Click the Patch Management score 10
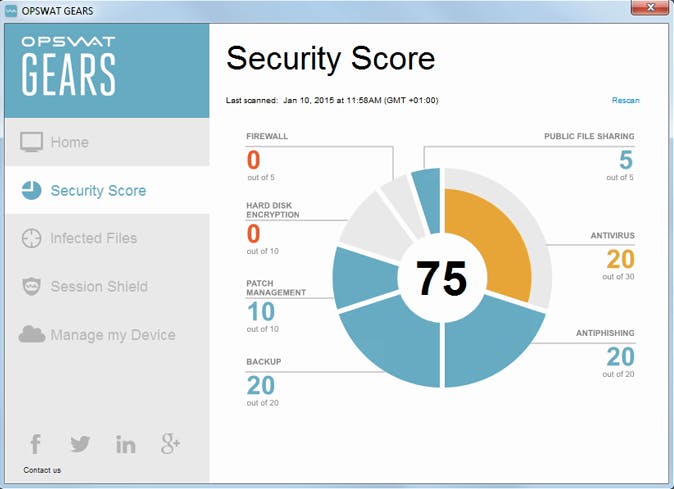This screenshot has width=674, height=489. 261,312
